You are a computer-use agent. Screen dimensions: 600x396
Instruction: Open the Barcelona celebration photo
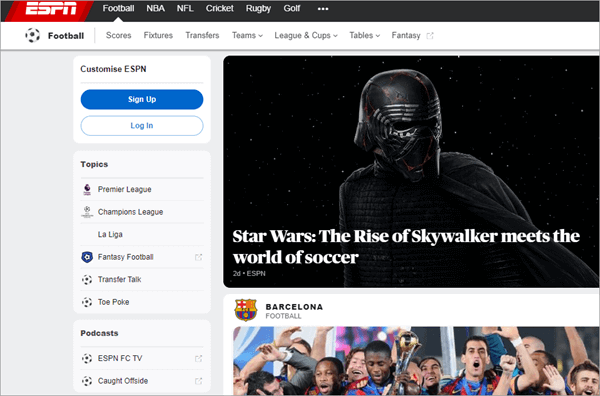416,361
